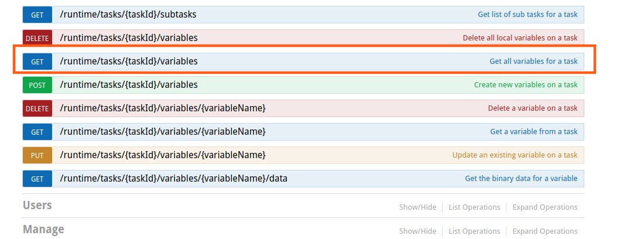Select Expand Operations for Users
Screen dimensions: 644x239
[545, 207]
